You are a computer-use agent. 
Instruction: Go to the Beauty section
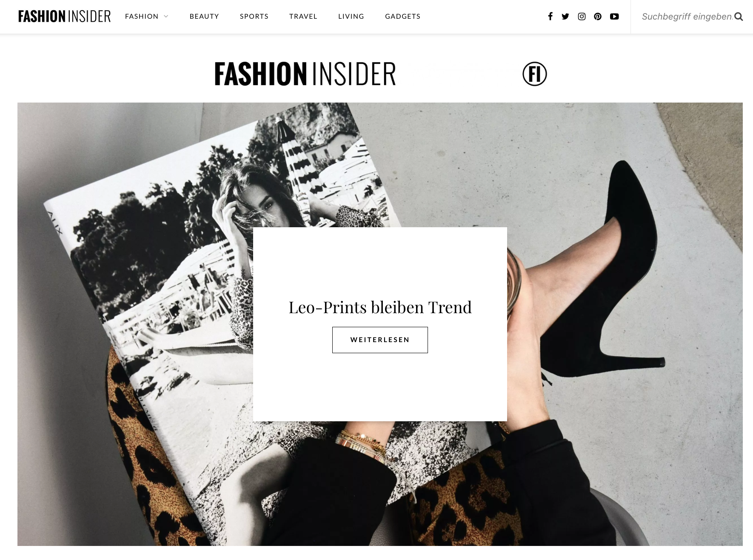click(x=204, y=16)
